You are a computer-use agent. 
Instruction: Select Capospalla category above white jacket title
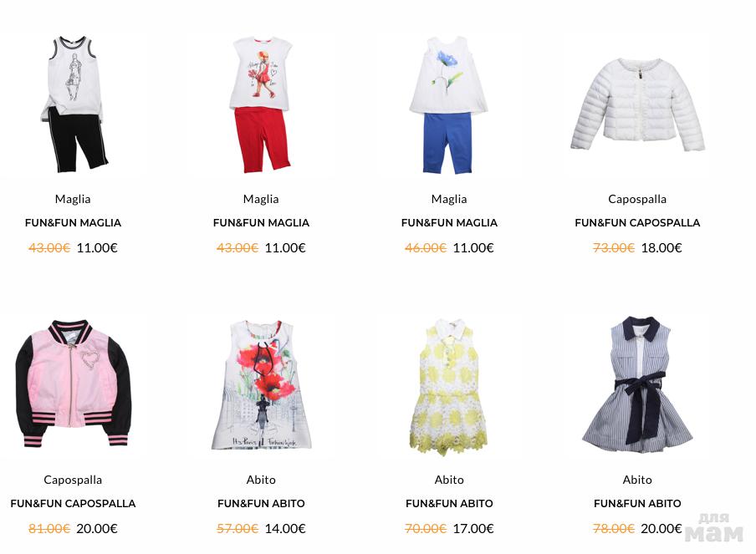click(x=637, y=199)
